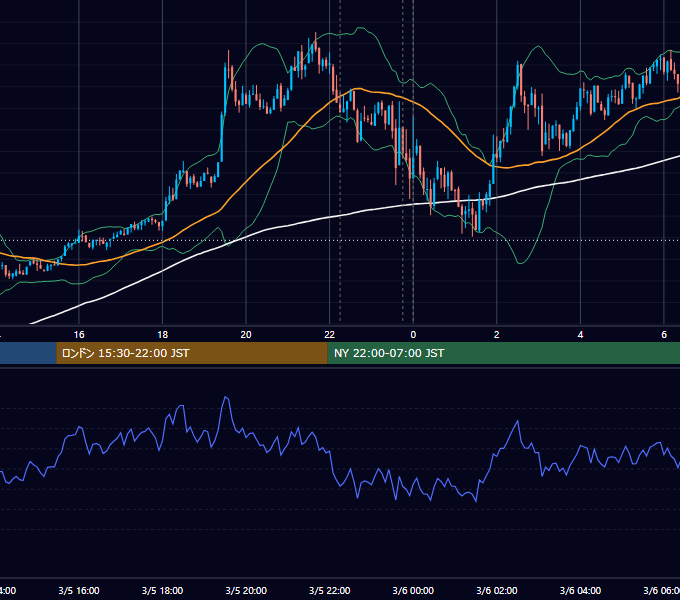Click the NY 22:00-07:00 JST session bar
The width and height of the screenshot is (680, 600).
coord(503,353)
